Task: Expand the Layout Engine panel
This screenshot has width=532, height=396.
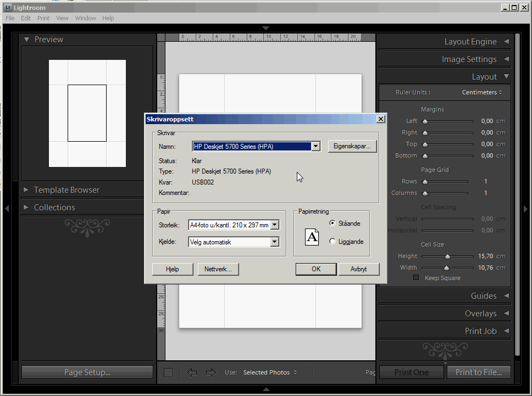Action: click(507, 41)
